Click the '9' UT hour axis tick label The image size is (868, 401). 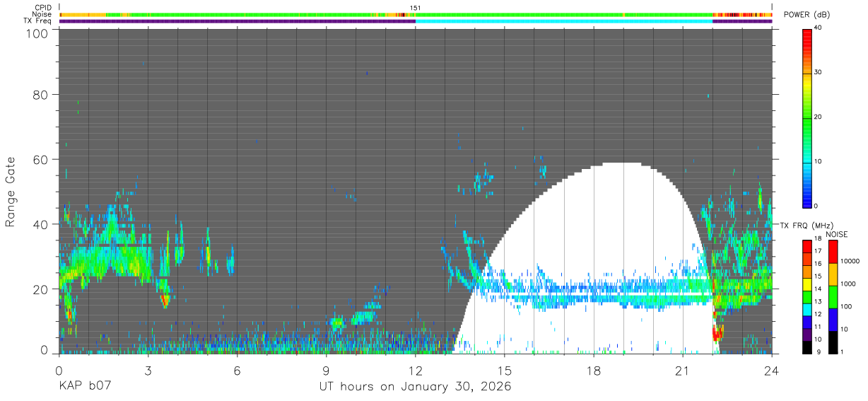327,371
